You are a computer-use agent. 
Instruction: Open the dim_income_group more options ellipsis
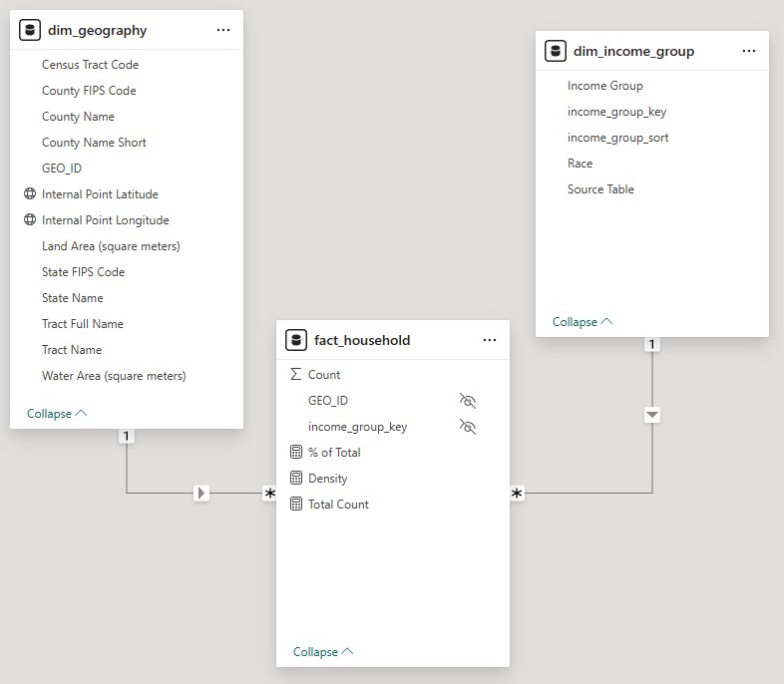tap(749, 51)
